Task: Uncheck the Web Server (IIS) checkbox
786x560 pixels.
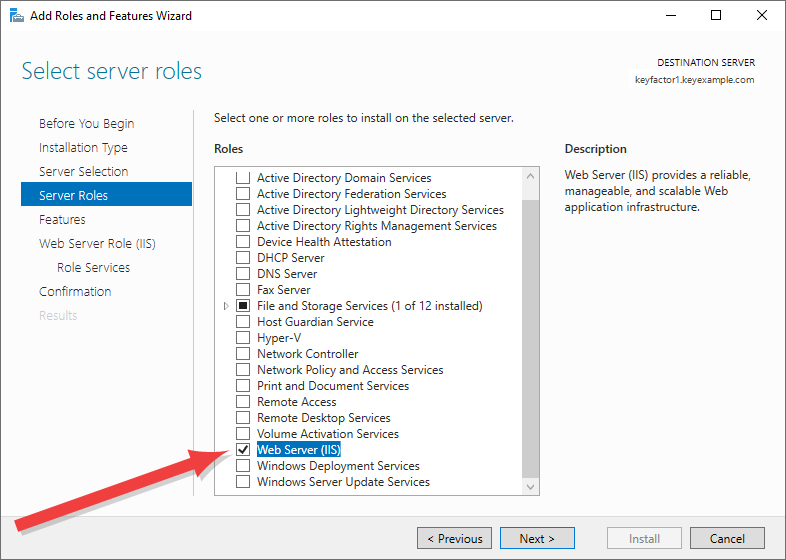Action: (x=243, y=450)
